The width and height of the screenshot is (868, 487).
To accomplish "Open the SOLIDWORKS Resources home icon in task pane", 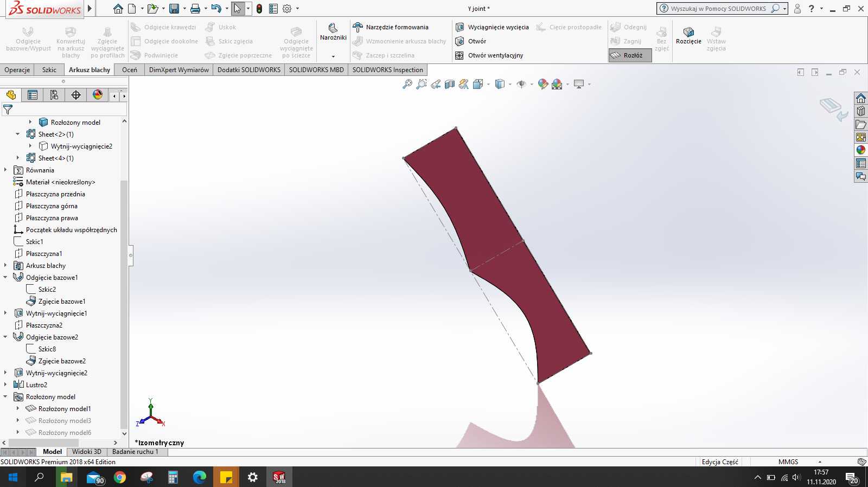I will click(861, 98).
